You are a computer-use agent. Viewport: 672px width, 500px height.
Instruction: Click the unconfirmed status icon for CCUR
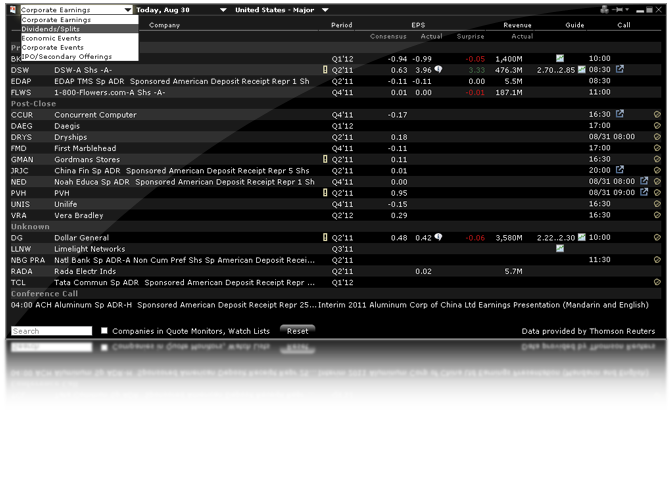click(657, 114)
